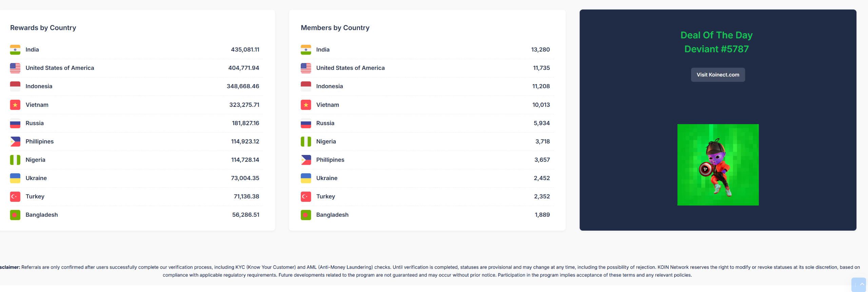Click scroll-to-top arrow button
This screenshot has width=868, height=292.
(859, 285)
